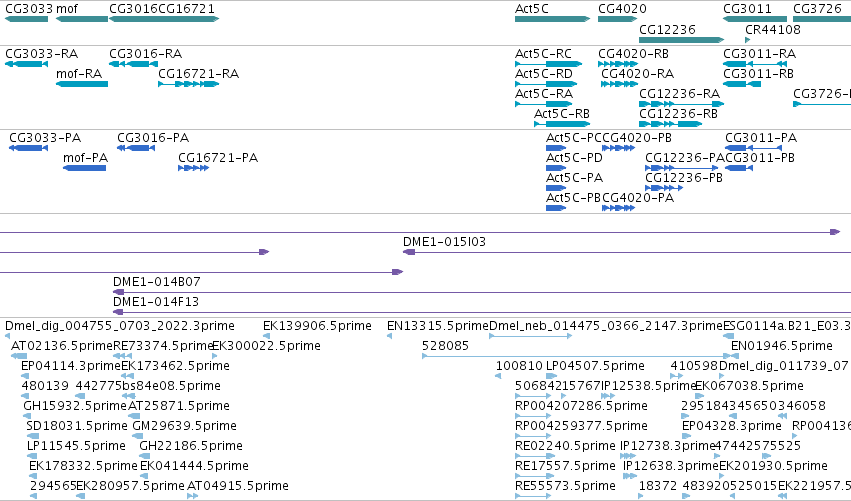Click the SD18031.5prime EST label

click(77, 426)
